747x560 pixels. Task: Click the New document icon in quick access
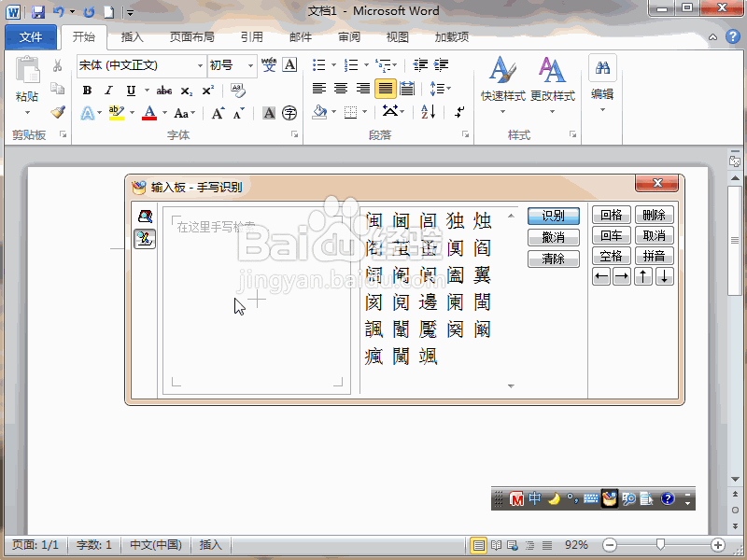pos(109,11)
